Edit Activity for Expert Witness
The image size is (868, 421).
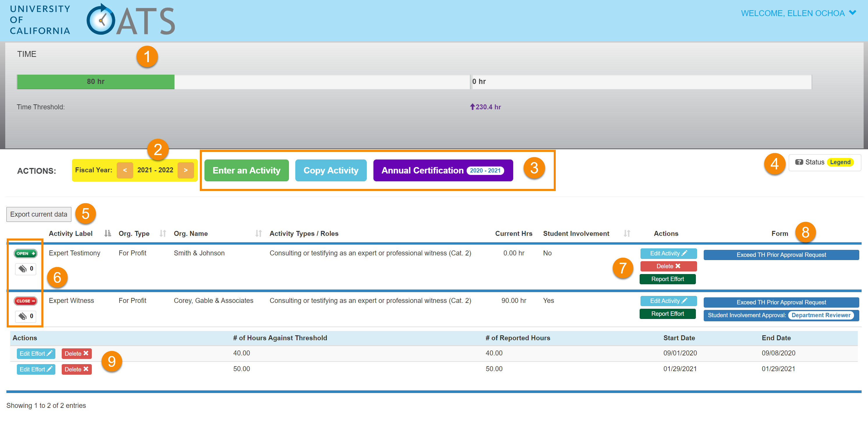pos(668,301)
